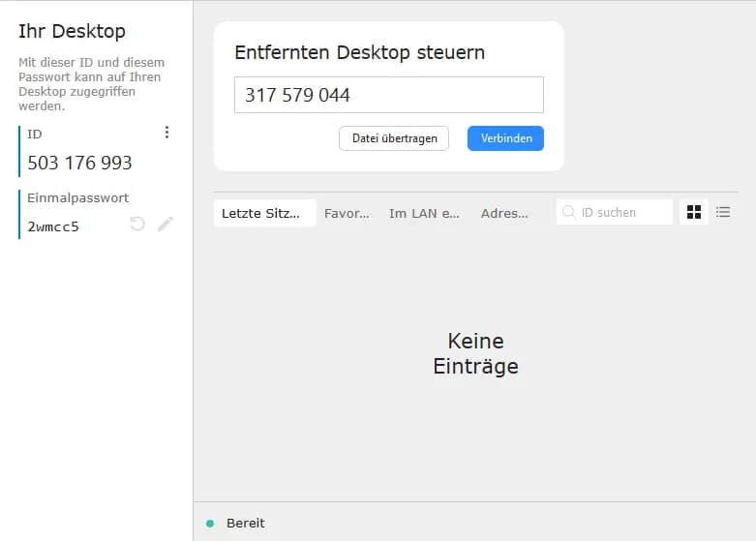Click the Keine Einträge placeholder text
This screenshot has width=756, height=541.
475,354
